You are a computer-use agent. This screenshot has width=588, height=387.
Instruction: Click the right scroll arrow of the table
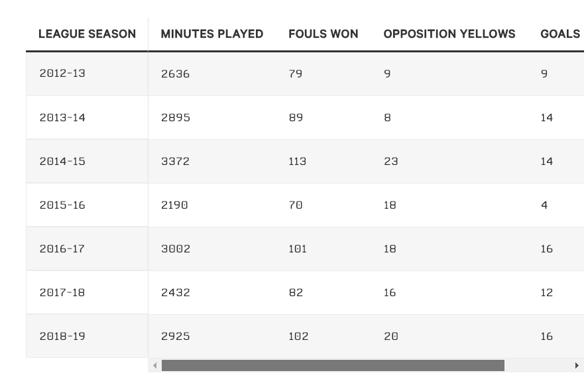click(577, 365)
